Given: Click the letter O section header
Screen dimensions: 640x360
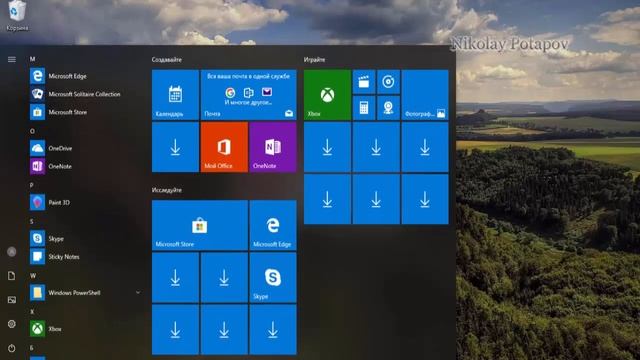Looking at the screenshot, I should click(x=32, y=131).
